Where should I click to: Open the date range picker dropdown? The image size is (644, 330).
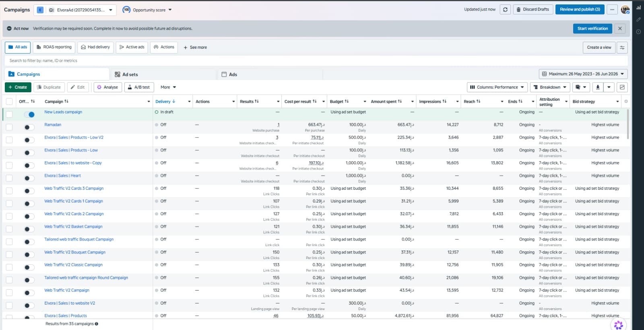point(583,74)
